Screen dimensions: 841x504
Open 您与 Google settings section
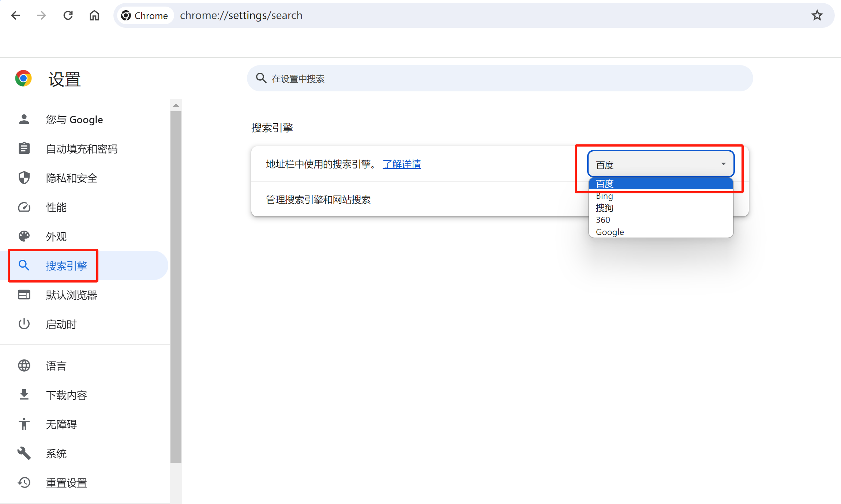74,120
